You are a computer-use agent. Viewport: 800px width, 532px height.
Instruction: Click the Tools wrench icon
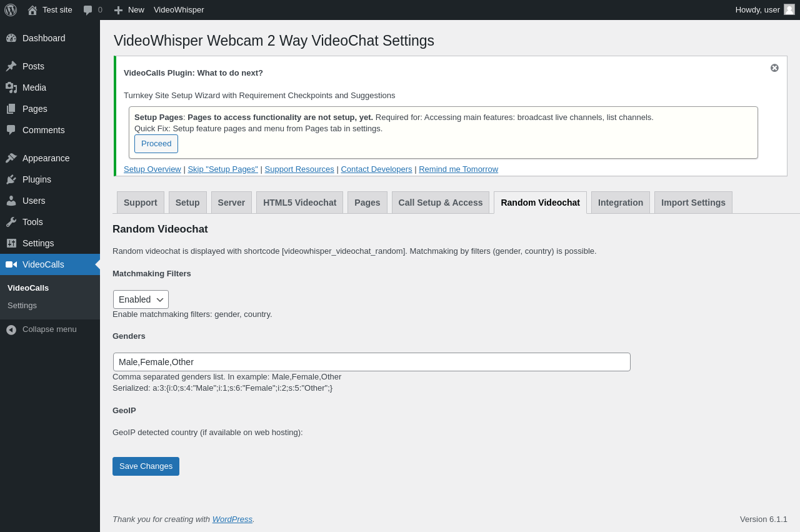coord(11,222)
